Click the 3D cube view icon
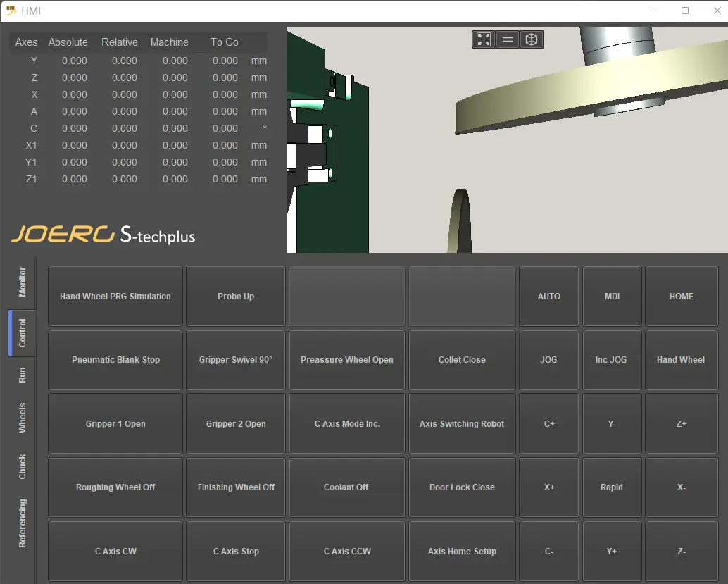Screen dimensions: 728x584 [532, 39]
